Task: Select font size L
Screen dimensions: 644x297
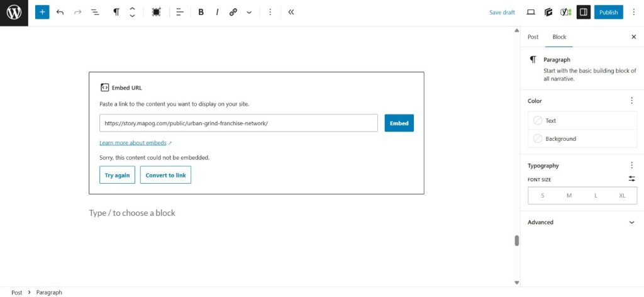Action: [x=596, y=196]
